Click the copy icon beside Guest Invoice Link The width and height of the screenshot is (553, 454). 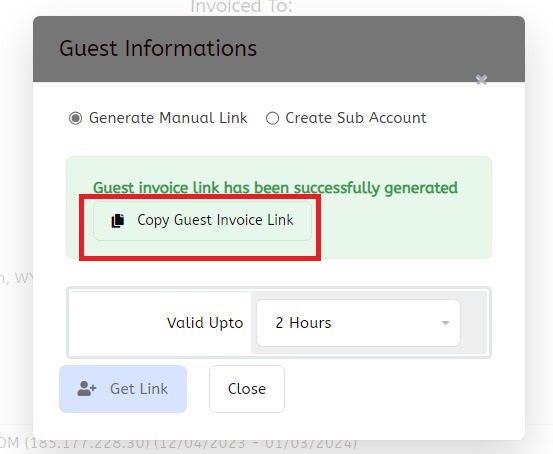point(118,221)
